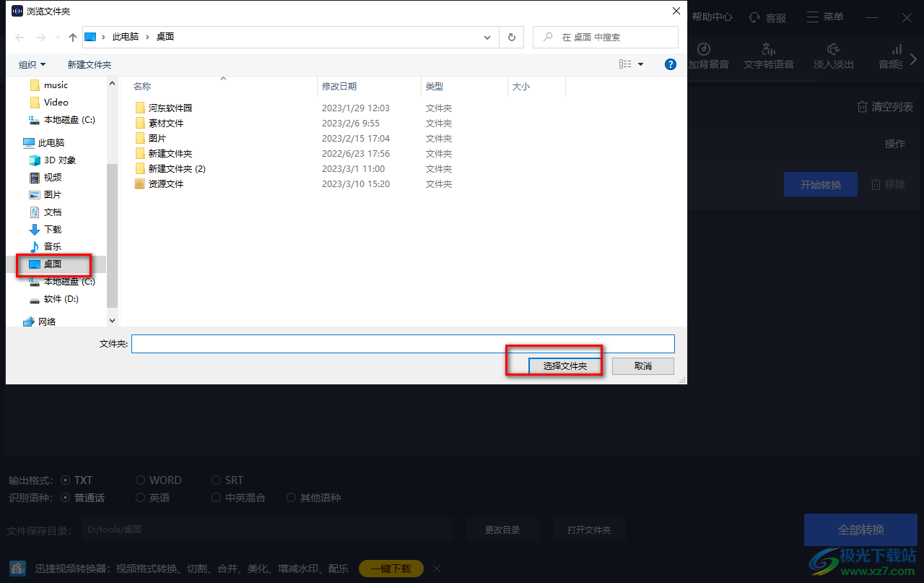Select 3D 对象 in sidebar
The image size is (924, 583).
click(x=59, y=160)
